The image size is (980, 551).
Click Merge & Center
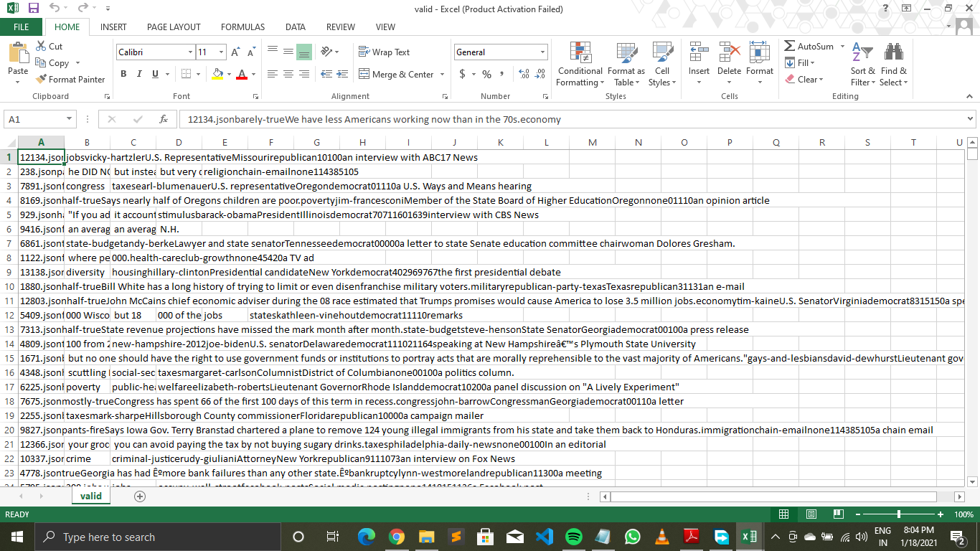[397, 74]
